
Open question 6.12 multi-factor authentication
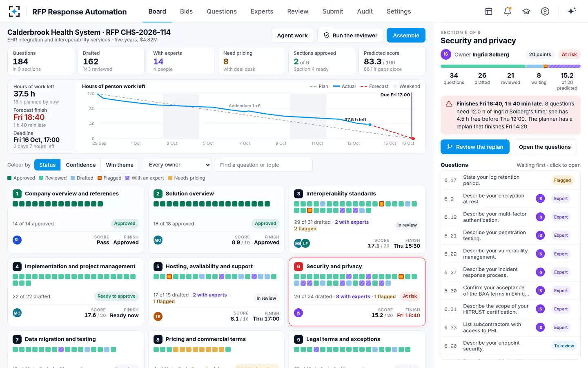(510, 217)
